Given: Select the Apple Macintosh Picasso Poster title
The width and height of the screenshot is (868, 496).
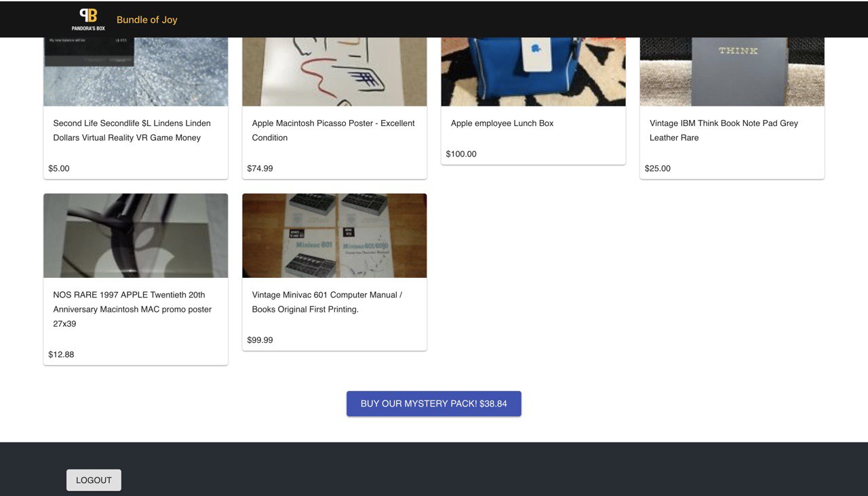Looking at the screenshot, I should coord(333,130).
